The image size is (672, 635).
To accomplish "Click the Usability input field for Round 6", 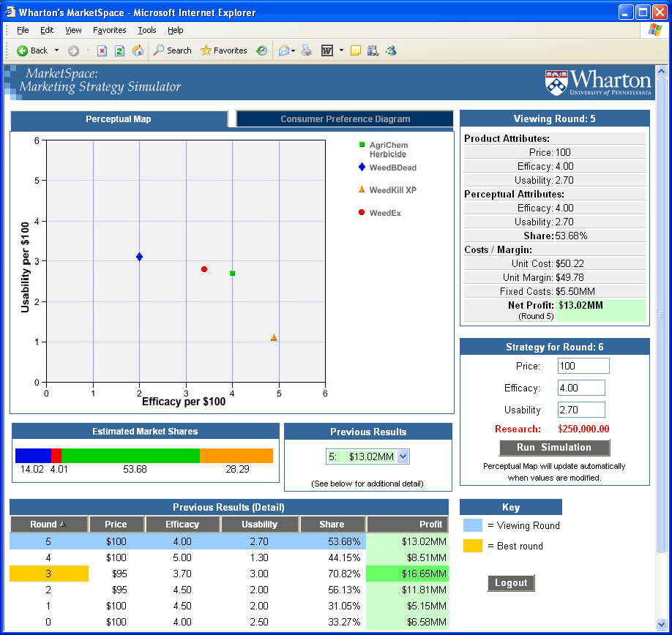I will click(x=581, y=410).
